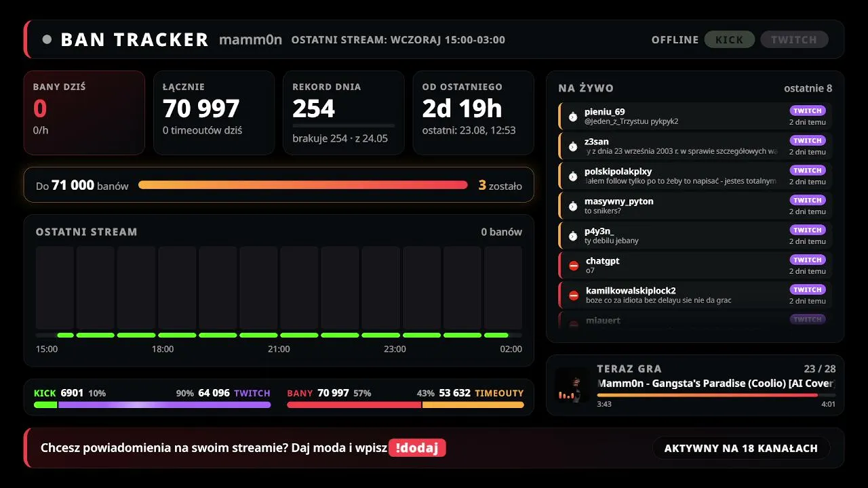This screenshot has width=868, height=488.
Task: Select the 18:00 marker on stream timeline
Action: (163, 349)
